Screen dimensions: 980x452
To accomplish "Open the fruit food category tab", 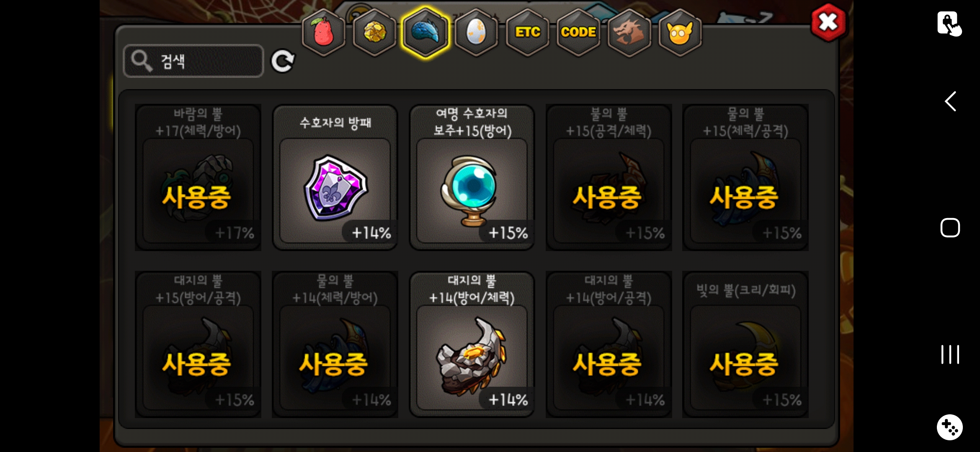I will click(x=323, y=33).
